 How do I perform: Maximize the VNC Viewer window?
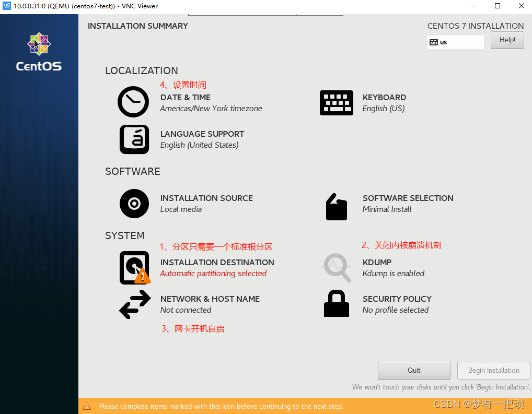click(x=498, y=6)
